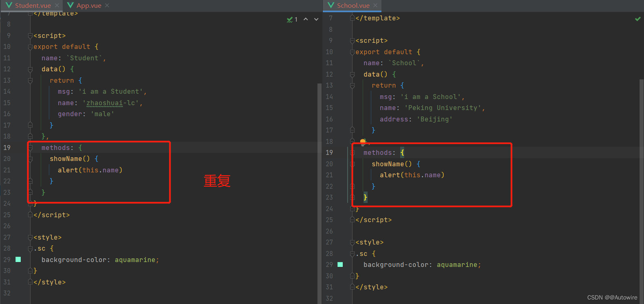This screenshot has width=644, height=304.
Task: Close the School.vue tab
Action: (375, 5)
